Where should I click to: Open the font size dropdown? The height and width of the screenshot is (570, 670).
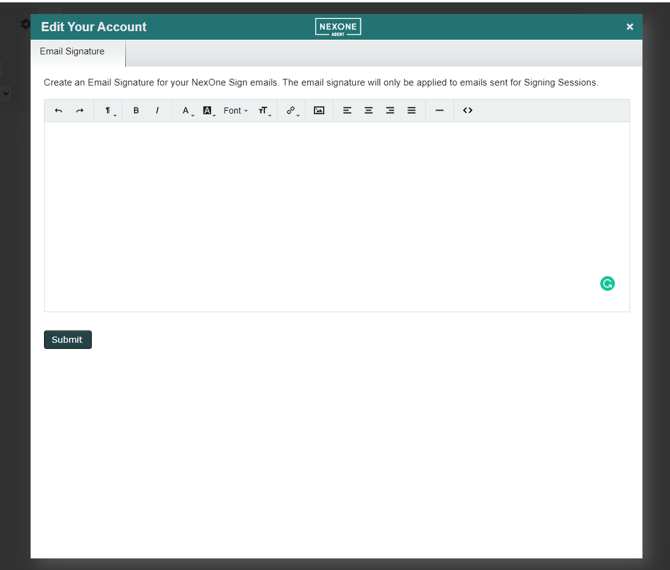click(264, 111)
